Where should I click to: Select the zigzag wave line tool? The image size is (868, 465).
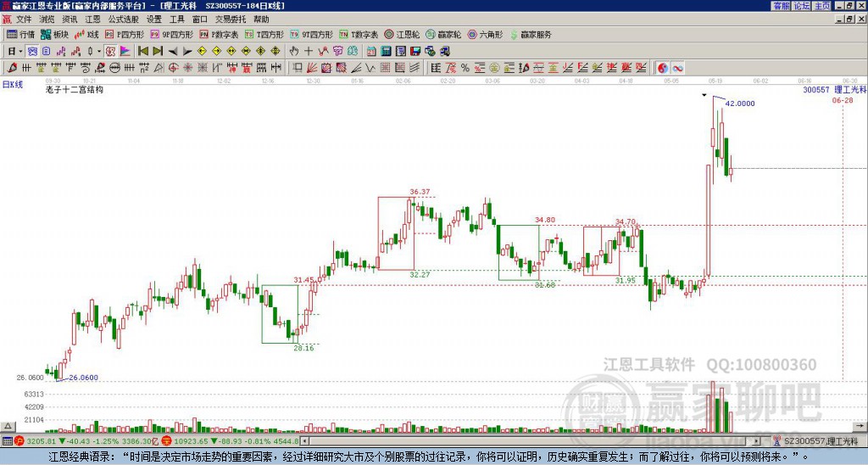[x=370, y=68]
